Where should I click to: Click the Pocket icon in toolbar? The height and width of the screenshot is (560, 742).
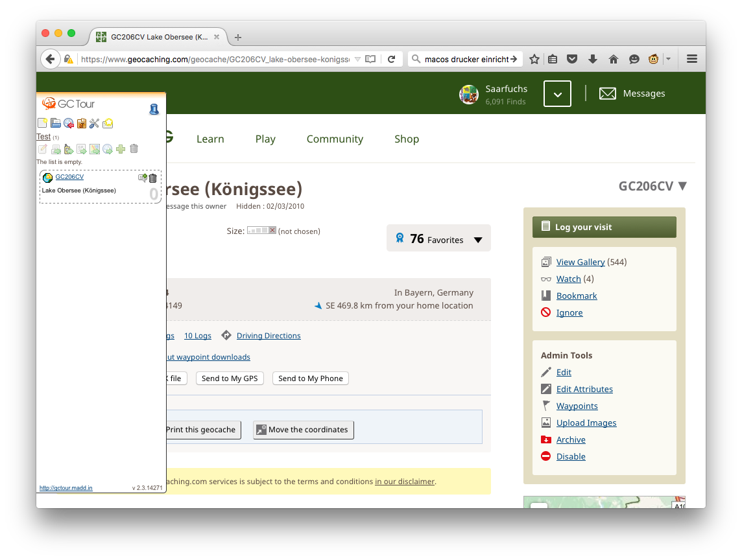572,59
